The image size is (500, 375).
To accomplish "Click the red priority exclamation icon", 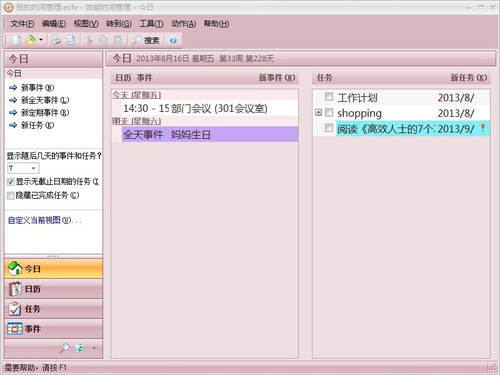I will click(x=483, y=128).
